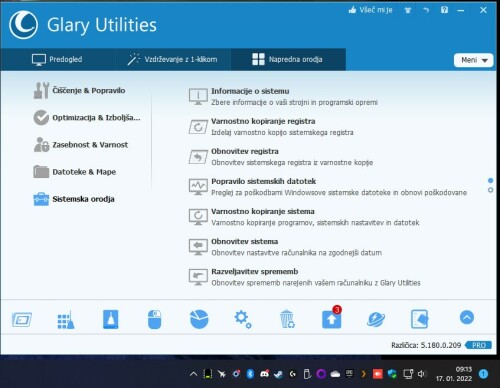Viewport: 500px width, 388px height.
Task: Click the Obnovitev sistema icon
Action: coord(198,247)
